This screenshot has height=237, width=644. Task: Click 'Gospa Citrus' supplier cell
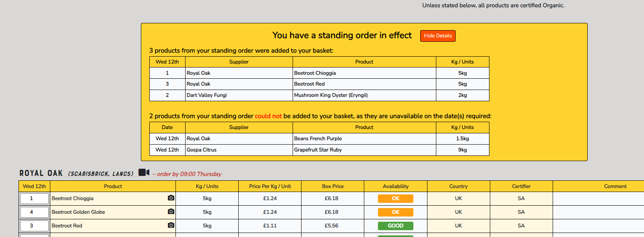[239, 150]
